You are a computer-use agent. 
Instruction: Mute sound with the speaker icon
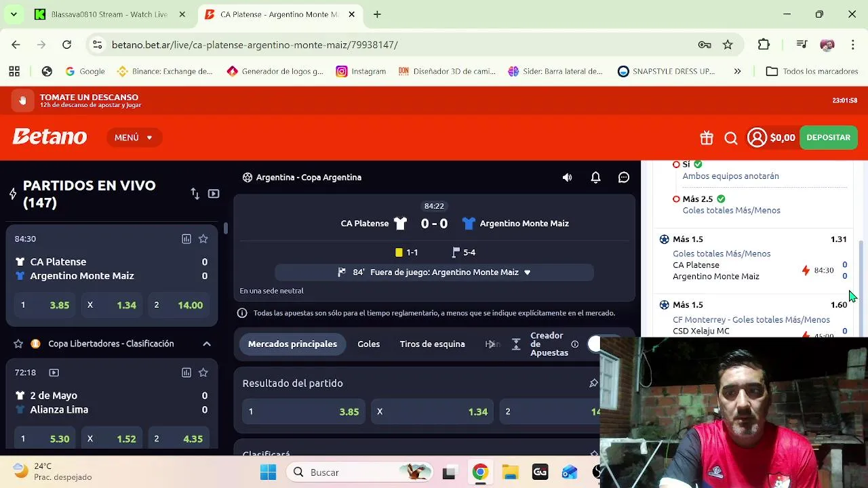coord(567,178)
